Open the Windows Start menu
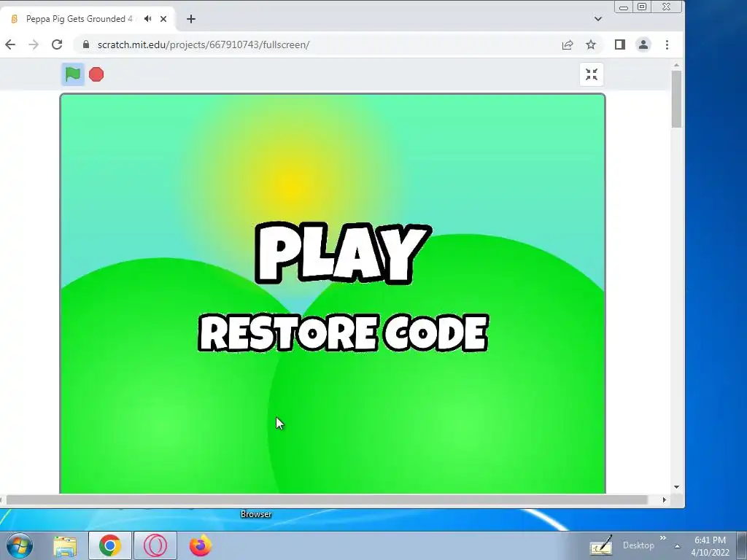This screenshot has height=560, width=747. point(19,545)
